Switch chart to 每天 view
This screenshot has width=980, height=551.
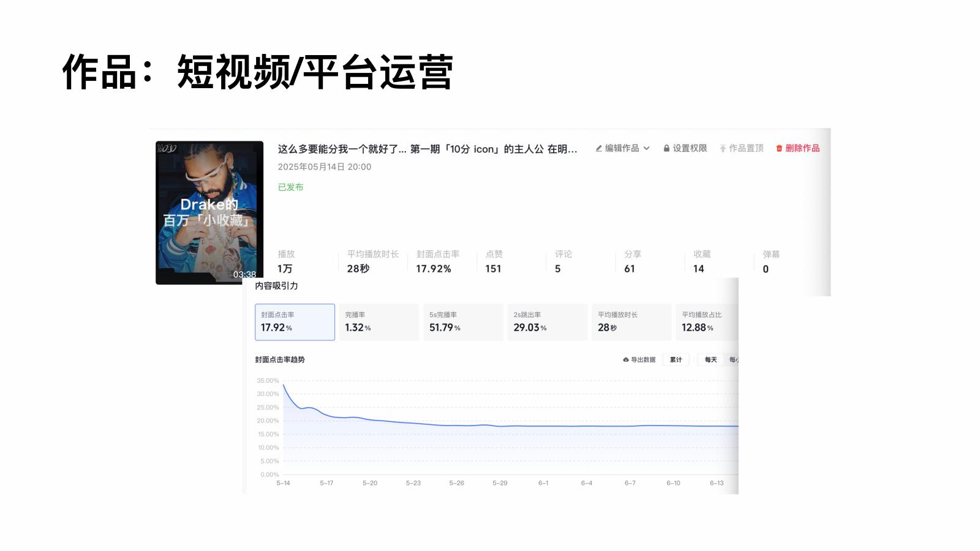tap(710, 360)
